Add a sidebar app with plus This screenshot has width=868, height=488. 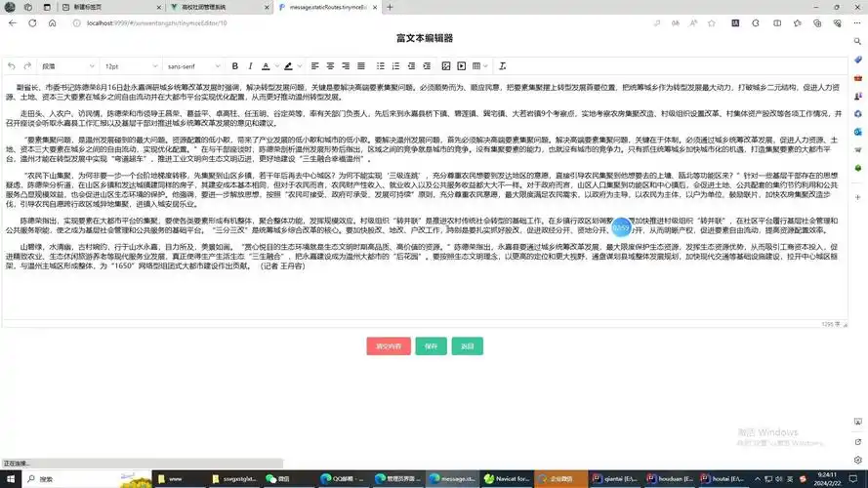857,197
